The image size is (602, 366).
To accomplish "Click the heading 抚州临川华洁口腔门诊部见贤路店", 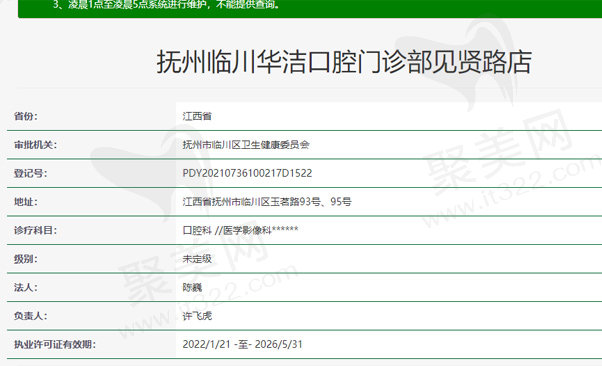I will [x=344, y=62].
